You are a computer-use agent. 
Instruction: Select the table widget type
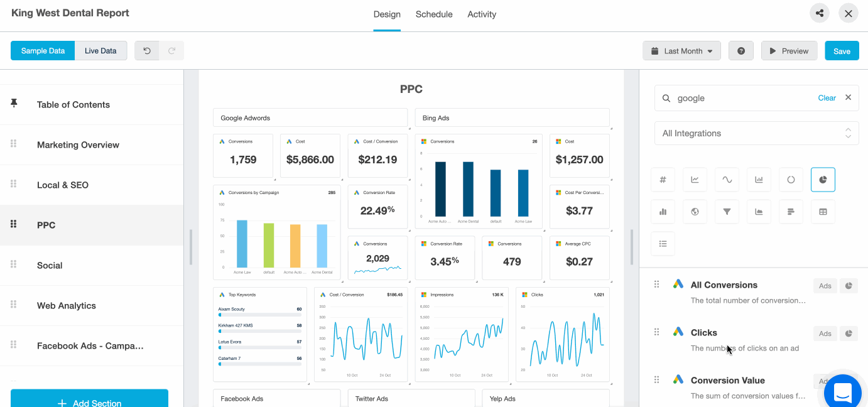(823, 212)
